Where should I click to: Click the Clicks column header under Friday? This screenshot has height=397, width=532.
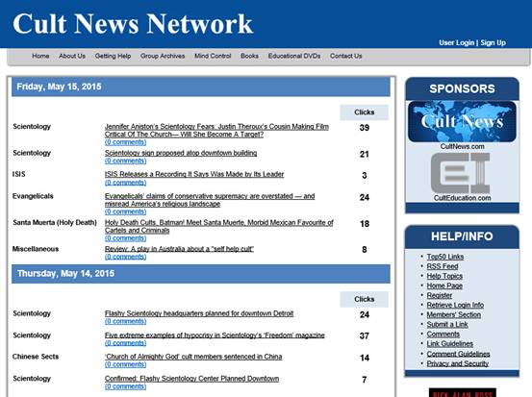click(364, 112)
